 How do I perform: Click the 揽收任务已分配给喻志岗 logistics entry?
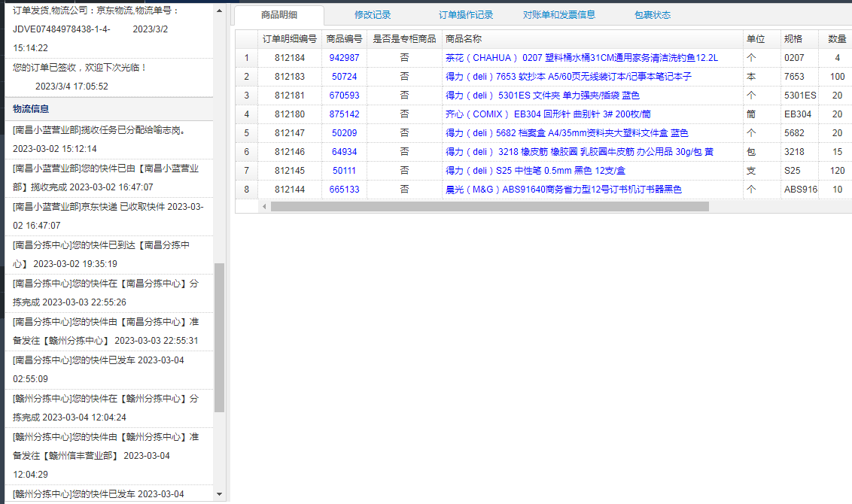[109, 140]
